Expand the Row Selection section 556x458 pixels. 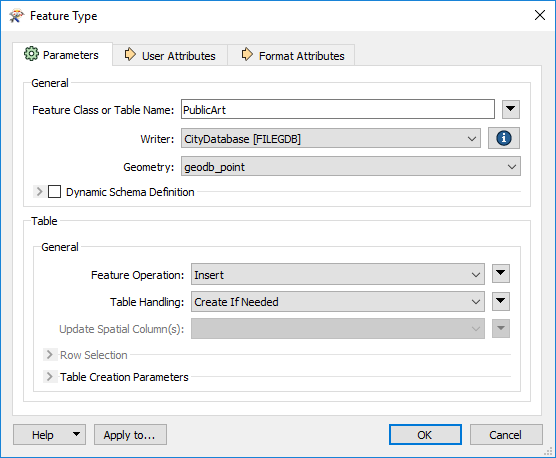(49, 354)
